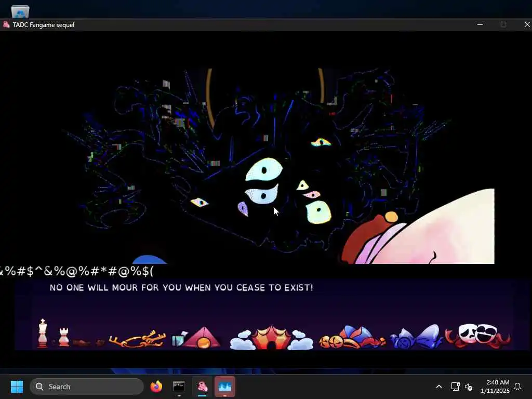Click the glitched symbols name text
532x399 pixels.
77,271
